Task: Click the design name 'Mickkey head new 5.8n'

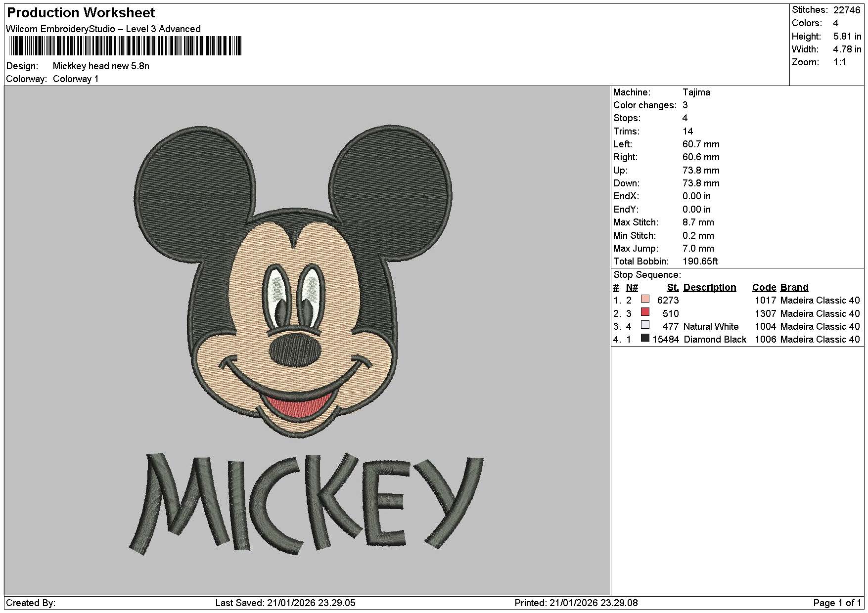Action: click(101, 66)
